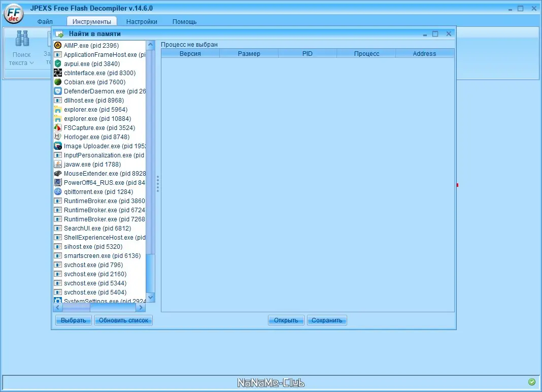This screenshot has width=542, height=392.
Task: Click the shield icon beside avpui.exe
Action: [58, 63]
